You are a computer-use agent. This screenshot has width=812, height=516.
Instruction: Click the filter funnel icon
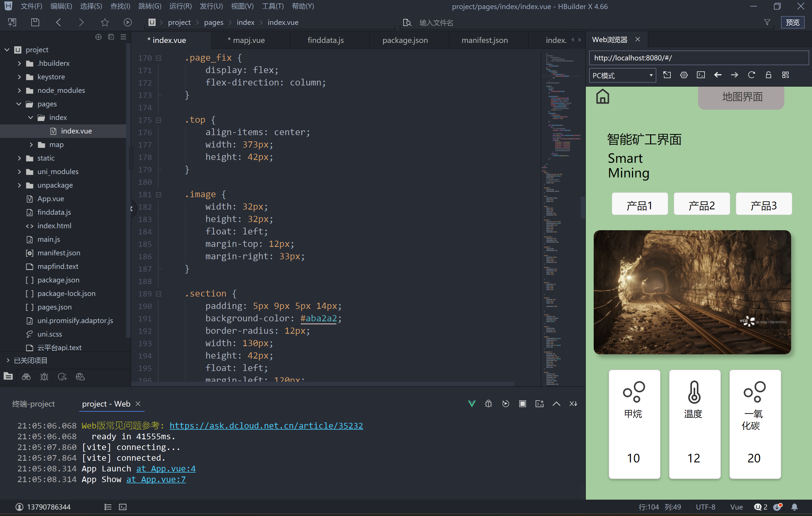(767, 22)
